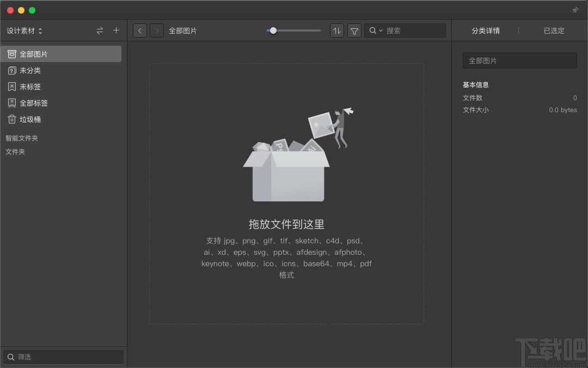Toggle the back navigation arrow

pos(139,30)
